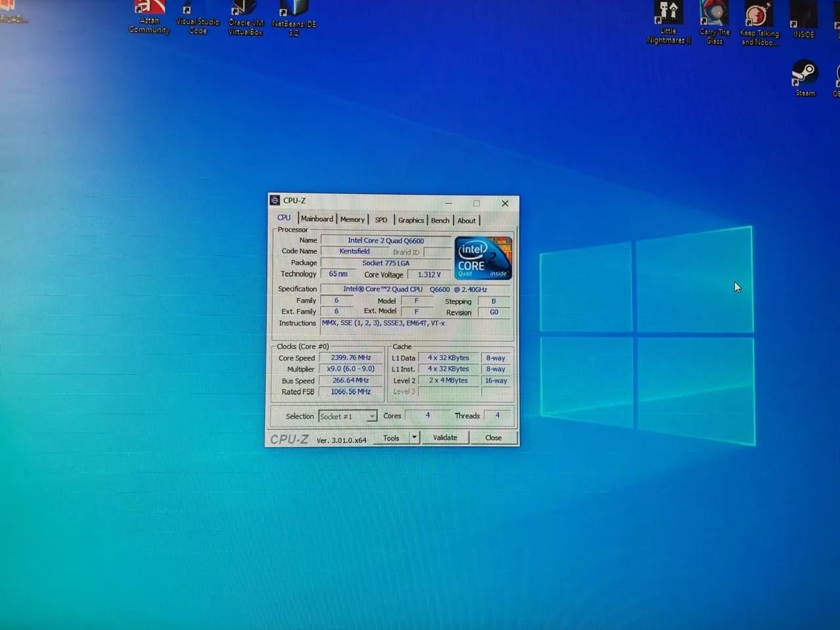Click the Revision G0 value

(494, 312)
